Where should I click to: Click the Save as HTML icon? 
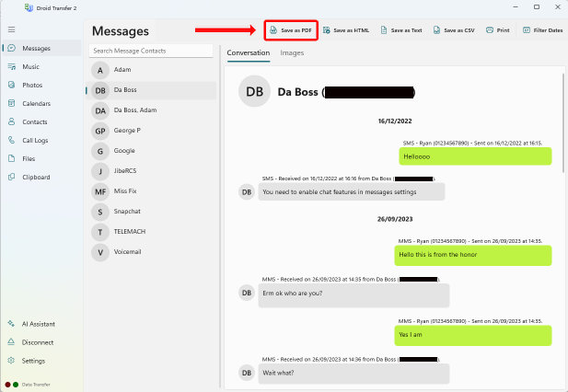327,30
